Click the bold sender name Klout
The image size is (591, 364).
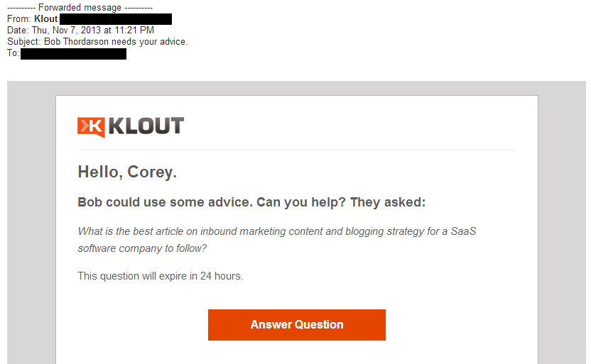click(x=46, y=19)
